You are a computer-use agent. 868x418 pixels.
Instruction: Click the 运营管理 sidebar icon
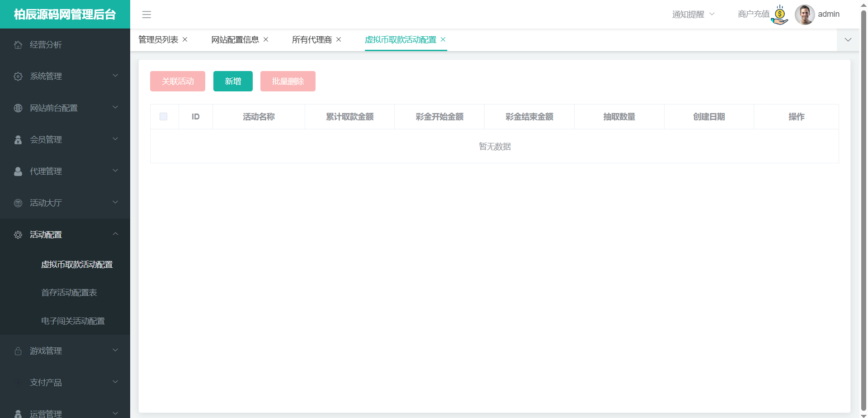click(x=18, y=413)
